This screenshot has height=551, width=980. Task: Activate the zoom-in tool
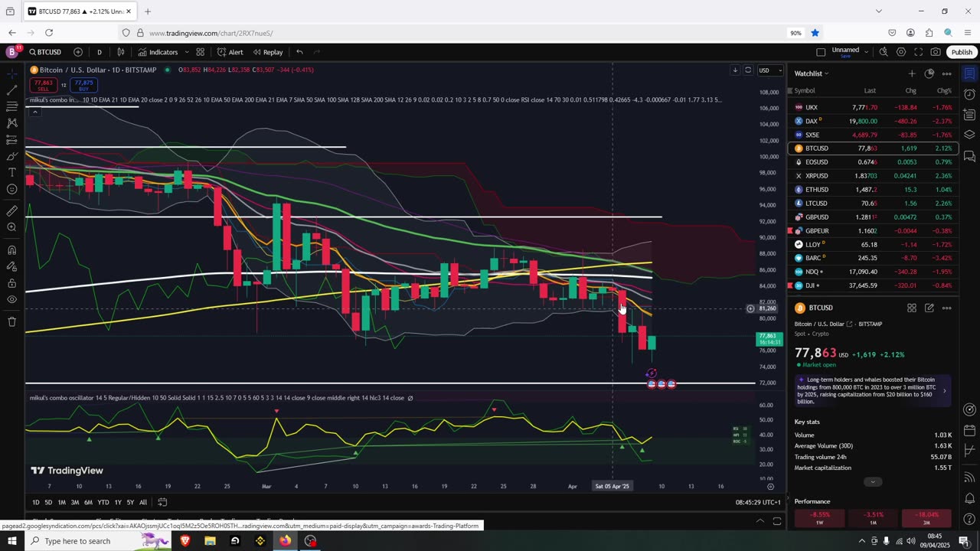(11, 227)
